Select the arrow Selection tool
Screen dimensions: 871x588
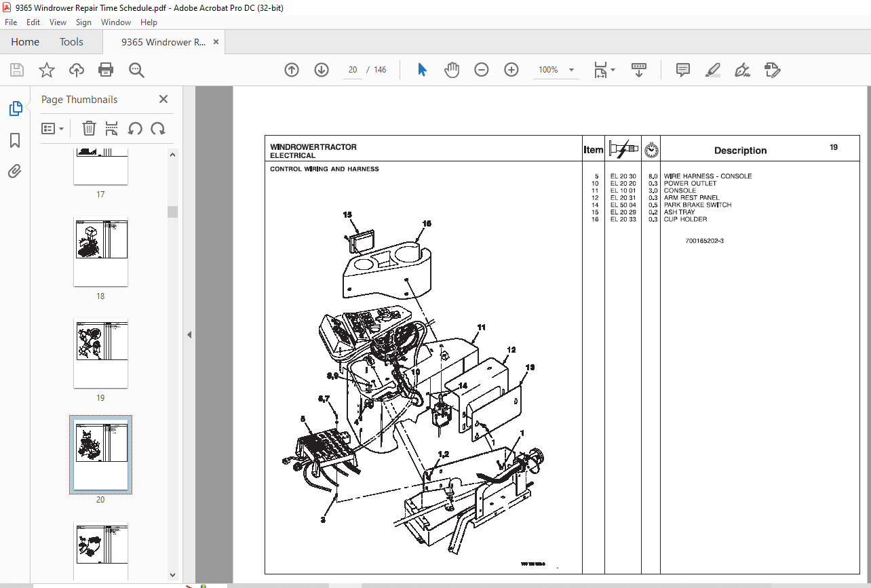[422, 70]
